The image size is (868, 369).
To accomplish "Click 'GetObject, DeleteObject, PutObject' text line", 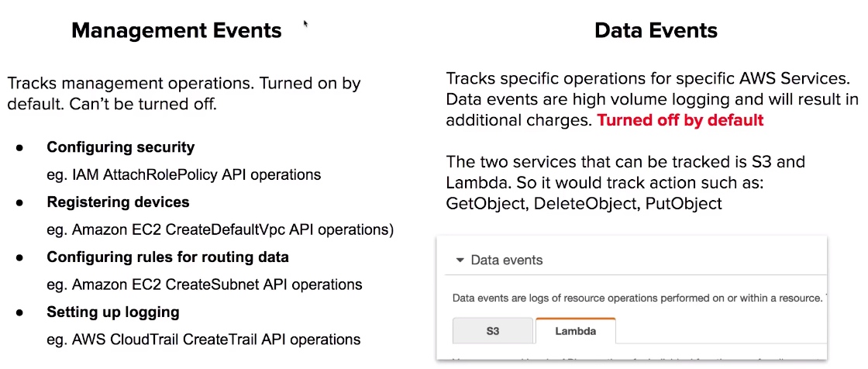I will click(584, 204).
